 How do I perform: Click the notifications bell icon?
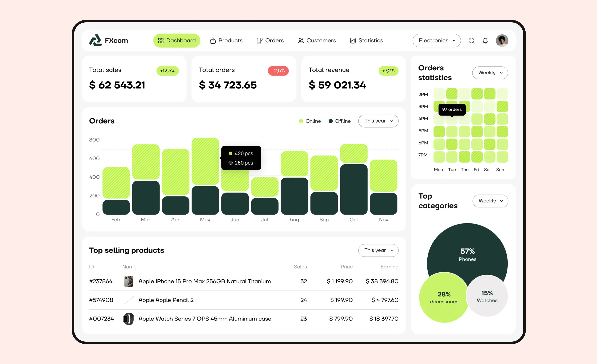point(486,41)
